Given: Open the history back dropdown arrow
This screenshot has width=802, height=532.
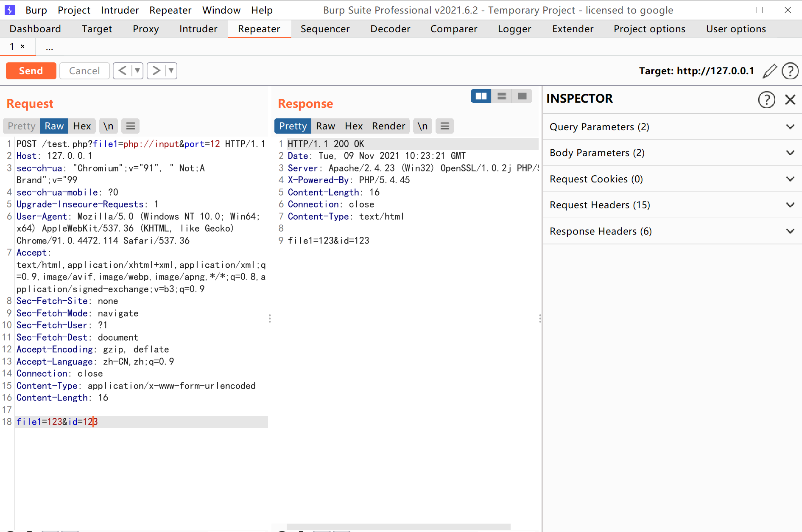Looking at the screenshot, I should click(137, 71).
